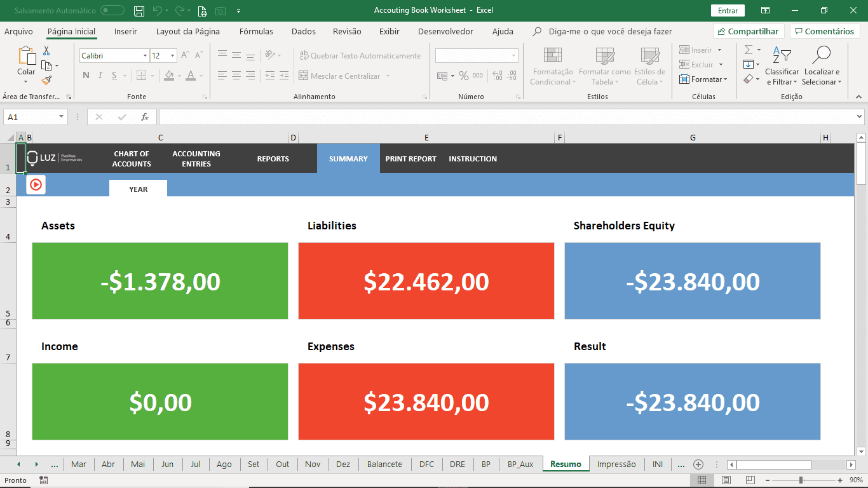
Task: Click the Entrar button
Action: pyautogui.click(x=727, y=11)
